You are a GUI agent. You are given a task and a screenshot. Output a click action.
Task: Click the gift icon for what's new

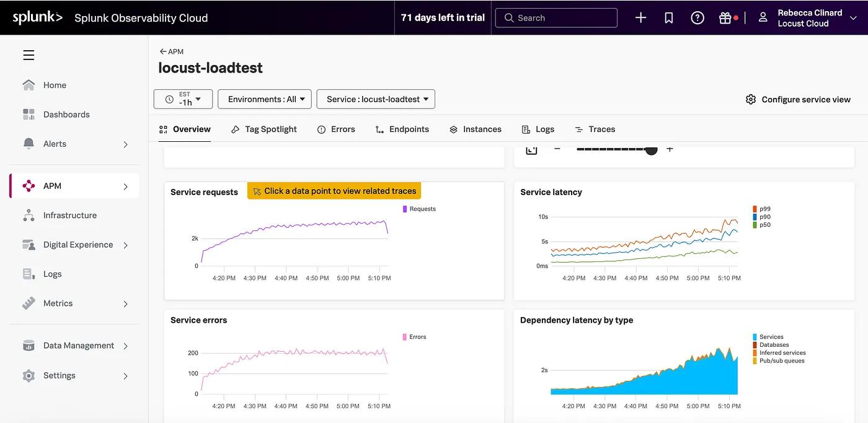(725, 17)
